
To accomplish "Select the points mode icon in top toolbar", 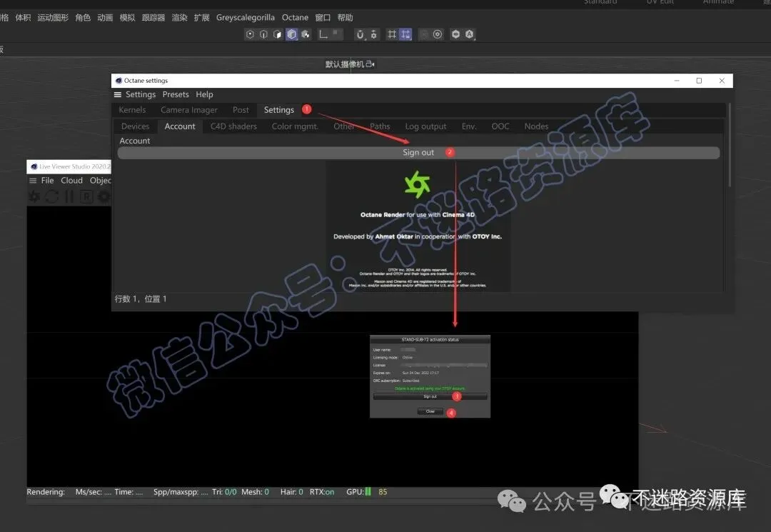I will pyautogui.click(x=250, y=34).
